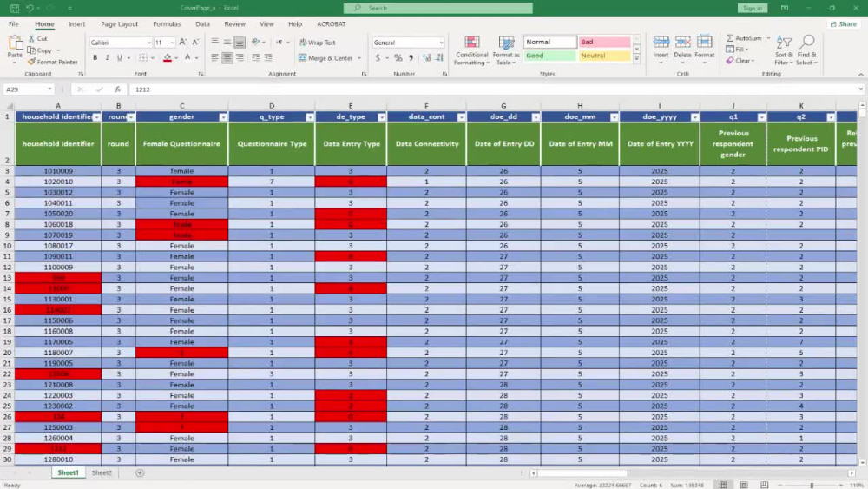Click the Share button

click(x=843, y=24)
